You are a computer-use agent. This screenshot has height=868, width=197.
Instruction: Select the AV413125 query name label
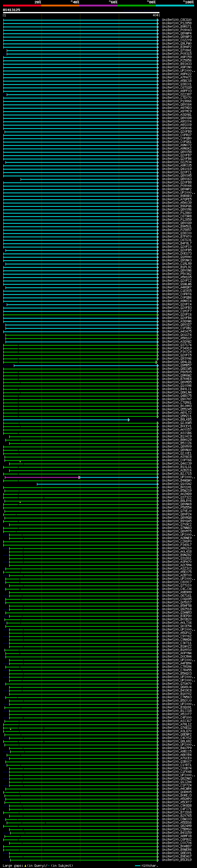11,10
